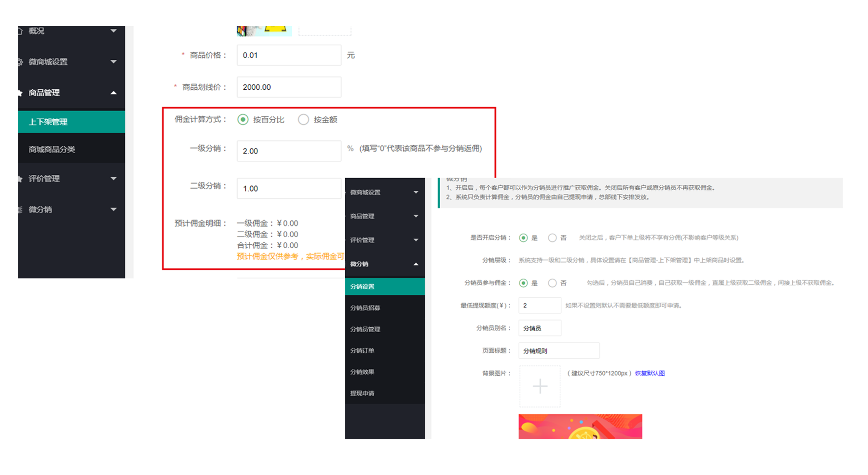Click the 最低提现额度 input field
The width and height of the screenshot is (868, 475).
click(x=539, y=306)
